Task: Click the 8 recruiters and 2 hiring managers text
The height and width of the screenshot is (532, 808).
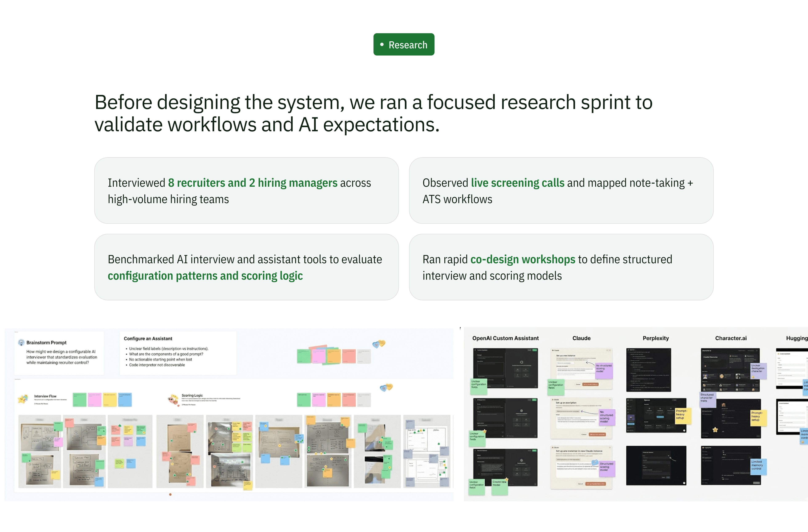Action: [252, 183]
